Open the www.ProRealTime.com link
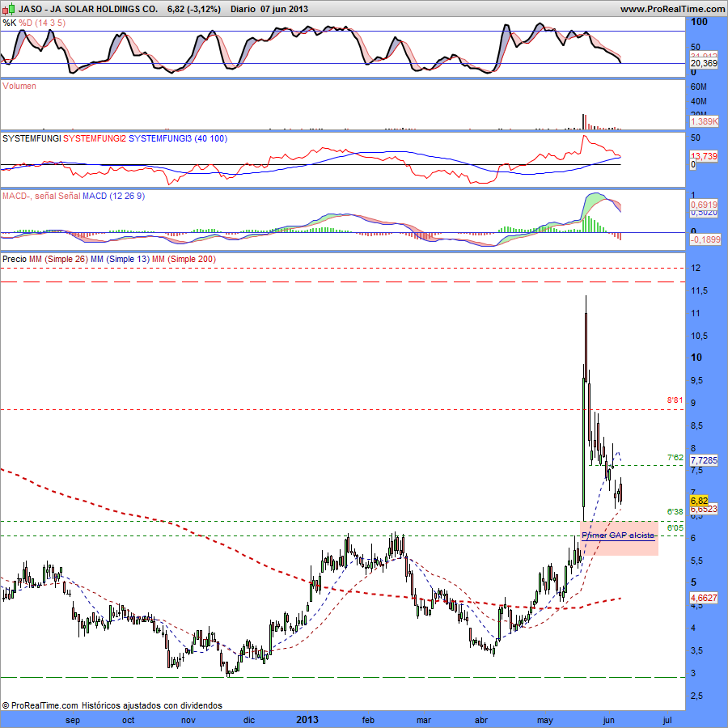This screenshot has height=728, width=728. pyautogui.click(x=672, y=9)
